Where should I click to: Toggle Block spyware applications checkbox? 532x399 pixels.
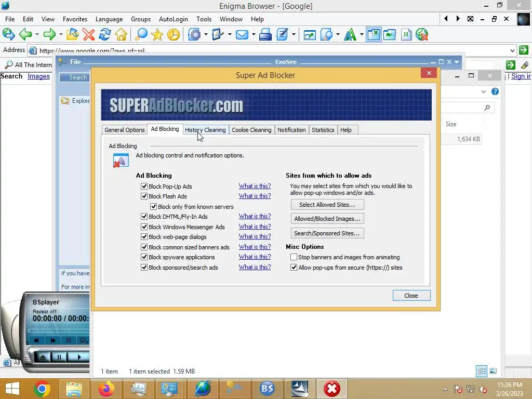pyautogui.click(x=144, y=257)
